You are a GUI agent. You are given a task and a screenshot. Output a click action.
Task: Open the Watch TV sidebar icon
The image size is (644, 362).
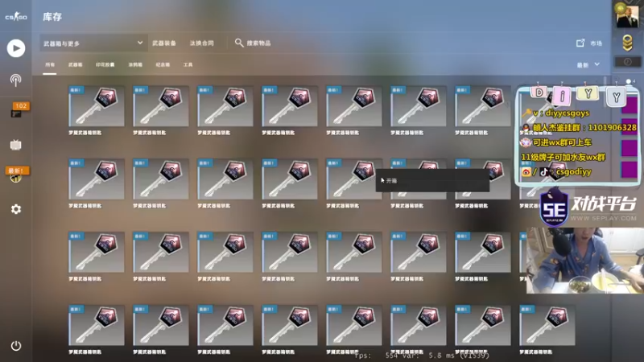pyautogui.click(x=15, y=145)
